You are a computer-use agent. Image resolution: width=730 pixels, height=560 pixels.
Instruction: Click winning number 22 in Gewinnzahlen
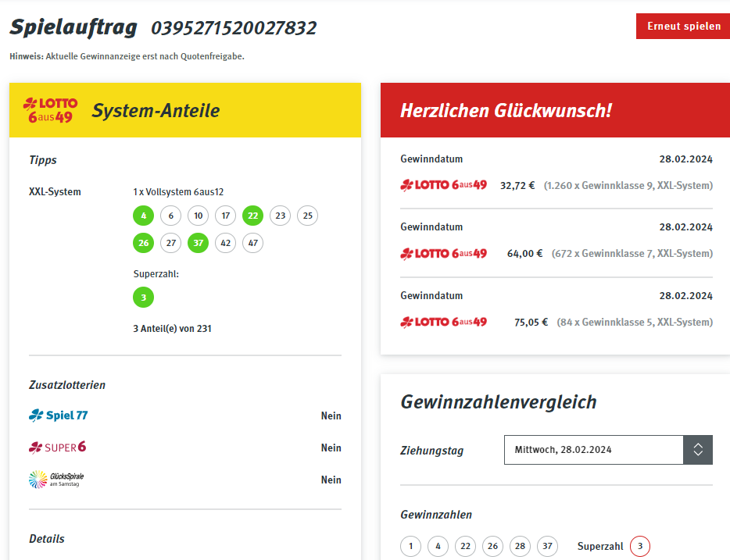pyautogui.click(x=466, y=546)
